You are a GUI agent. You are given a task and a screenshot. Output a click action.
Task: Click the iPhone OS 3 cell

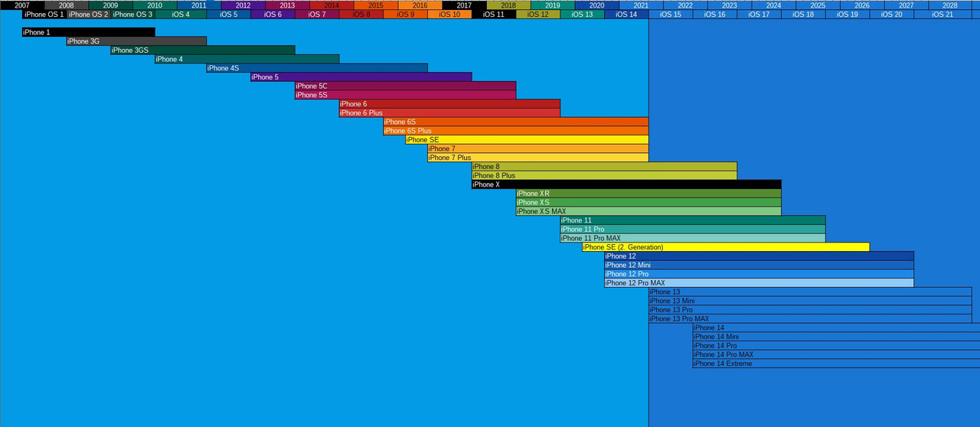[x=132, y=15]
